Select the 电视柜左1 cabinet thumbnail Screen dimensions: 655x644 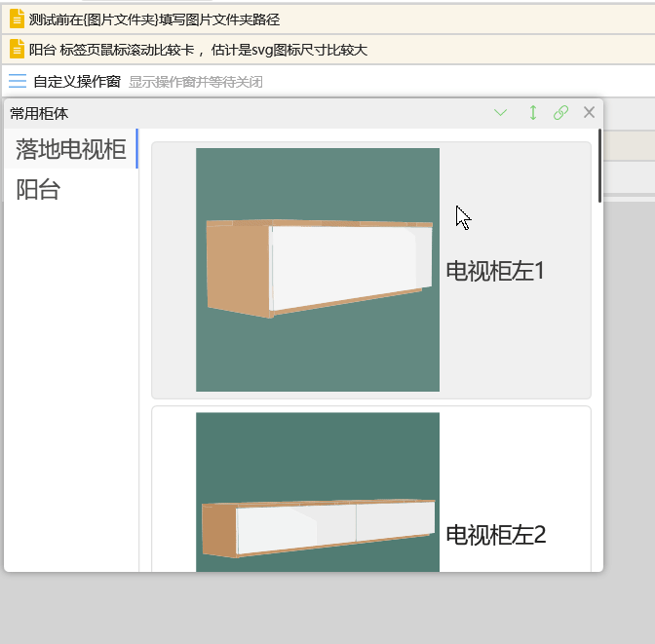pyautogui.click(x=318, y=270)
